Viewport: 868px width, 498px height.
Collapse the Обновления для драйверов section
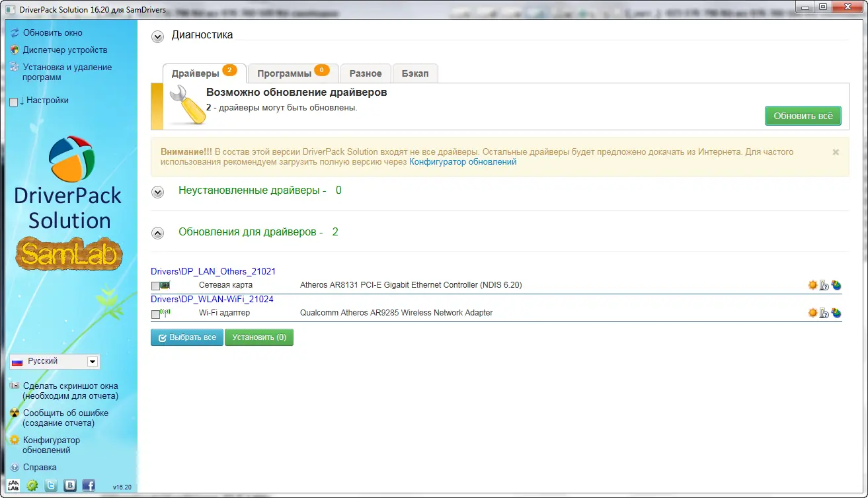pyautogui.click(x=157, y=233)
